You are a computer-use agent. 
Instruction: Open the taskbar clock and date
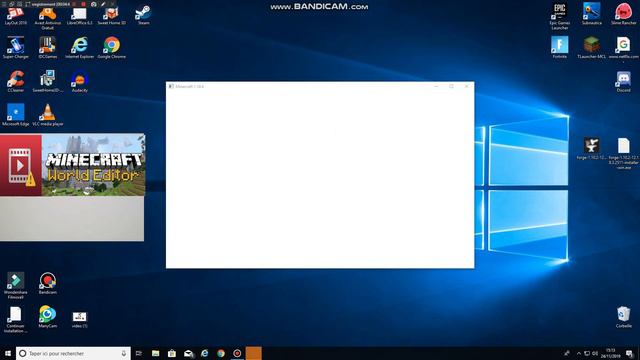click(611, 353)
